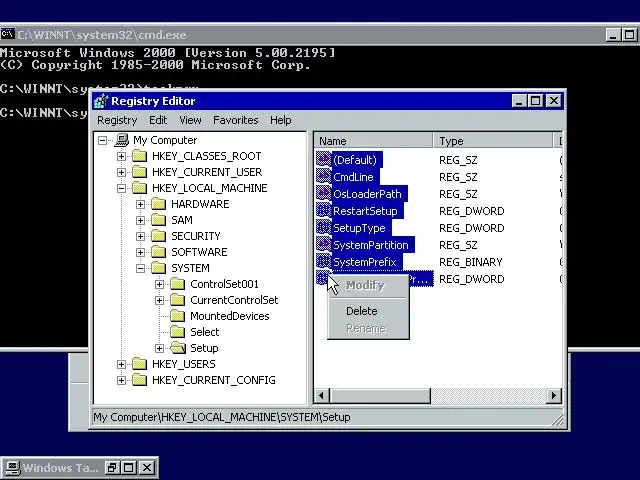640x480 pixels.
Task: Expand the CurrentControlSet key
Action: pos(160,300)
